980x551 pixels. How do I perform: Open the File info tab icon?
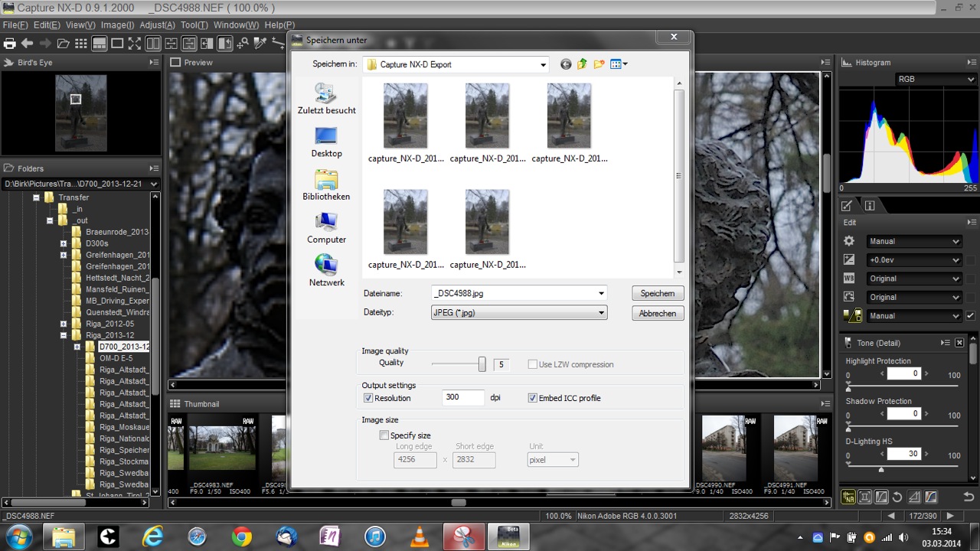[x=870, y=205]
